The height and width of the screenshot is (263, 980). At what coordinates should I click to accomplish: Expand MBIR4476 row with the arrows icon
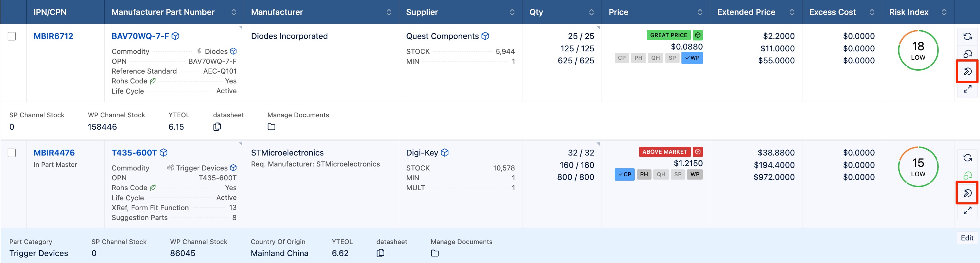pyautogui.click(x=968, y=211)
